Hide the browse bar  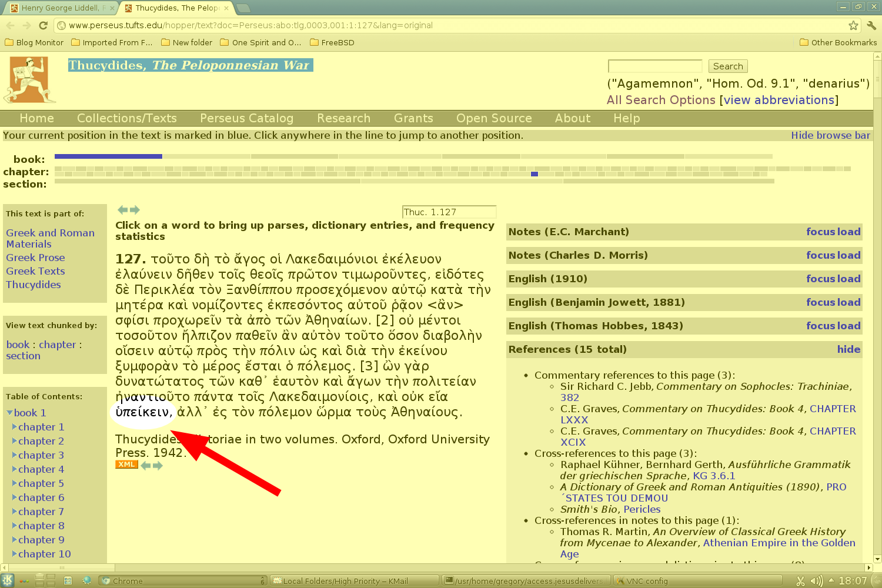coord(830,135)
